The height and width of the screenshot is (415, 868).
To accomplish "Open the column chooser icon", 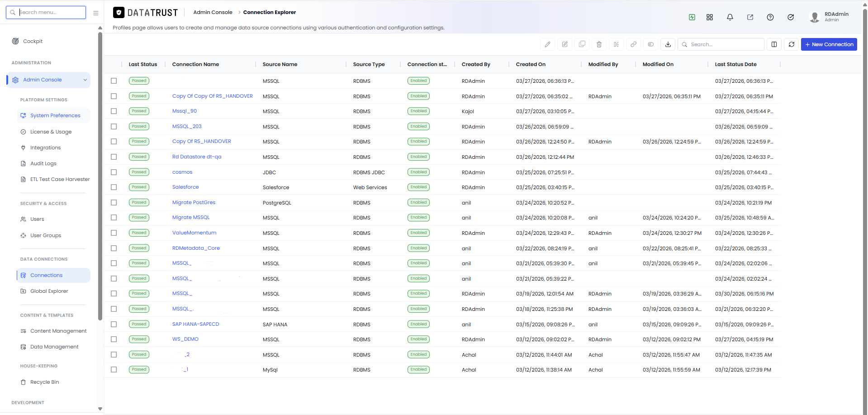I will tap(774, 44).
